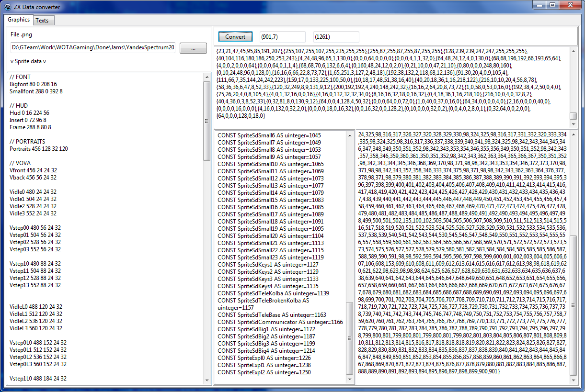Switch to the Texts tab
The height and width of the screenshot is (392, 585).
[42, 20]
